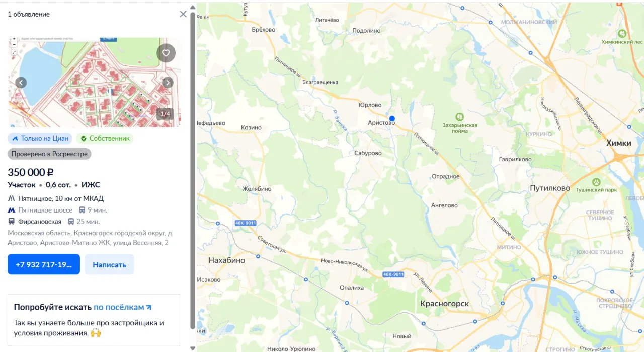Click the Химкинский лес park icon
The image size is (644, 352).
622,34
